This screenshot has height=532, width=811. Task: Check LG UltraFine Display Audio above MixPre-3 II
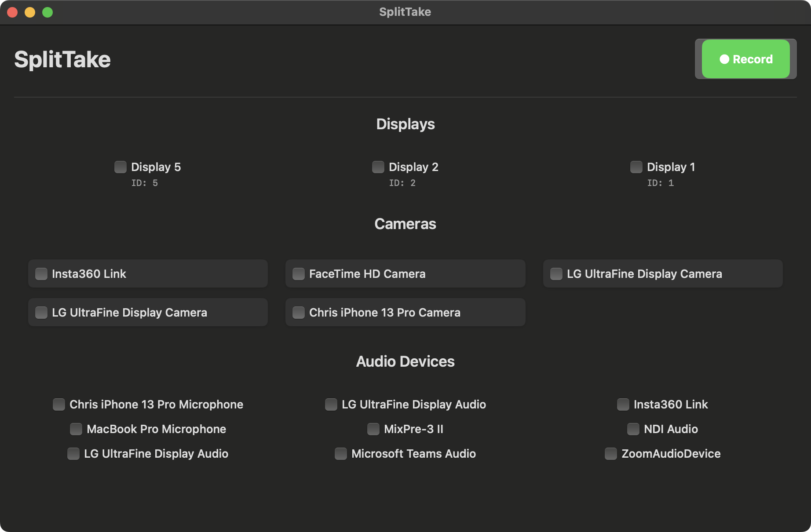331,404
